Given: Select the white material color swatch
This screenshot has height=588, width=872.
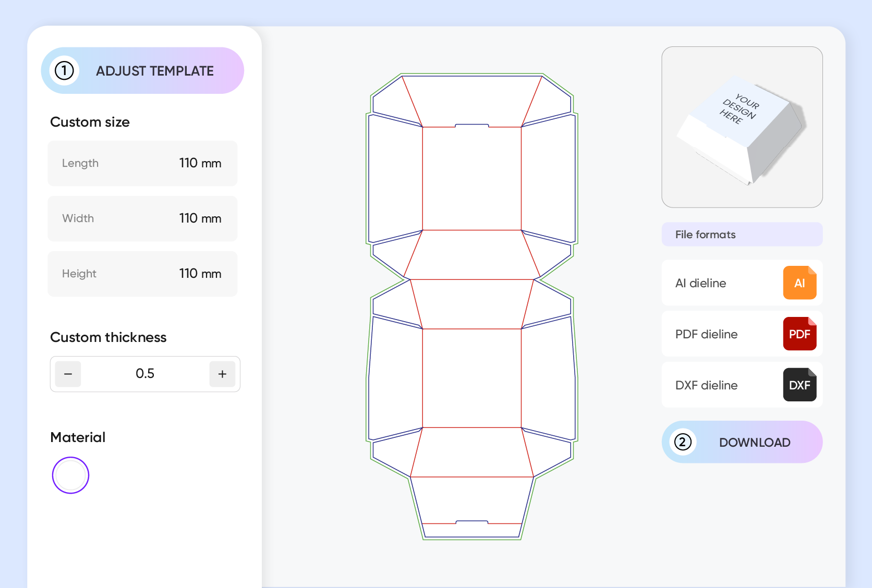Looking at the screenshot, I should pyautogui.click(x=70, y=475).
